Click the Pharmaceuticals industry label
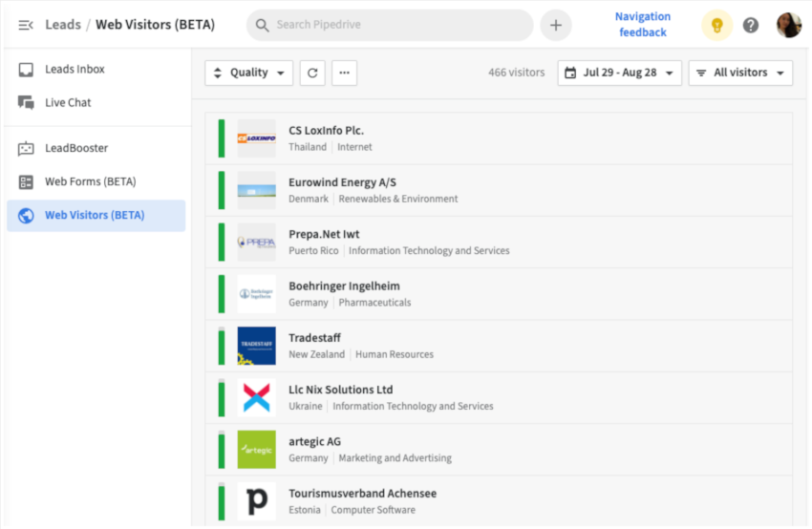Screen dimensions: 812x529 pyautogui.click(x=374, y=303)
